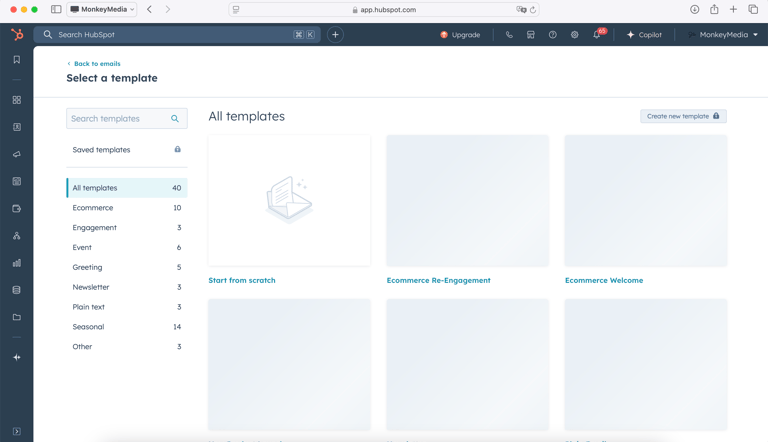Click the Safari share icon
This screenshot has height=442, width=768.
click(x=714, y=9)
